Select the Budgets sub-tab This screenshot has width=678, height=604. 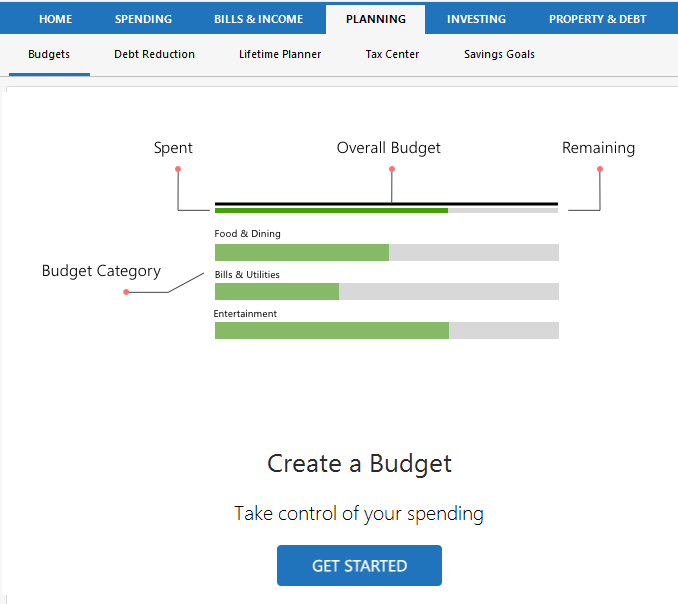click(49, 54)
